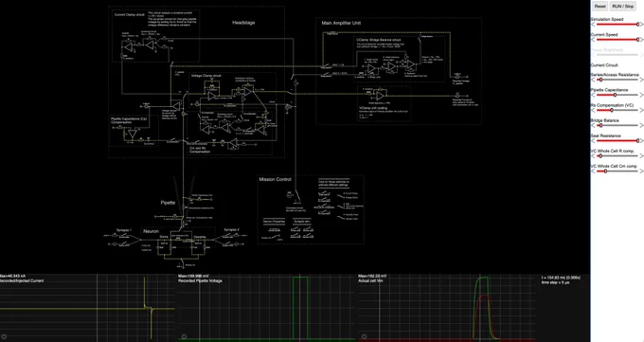Click the simulation time readout text
Screen dimensions: 644x342
pyautogui.click(x=561, y=278)
